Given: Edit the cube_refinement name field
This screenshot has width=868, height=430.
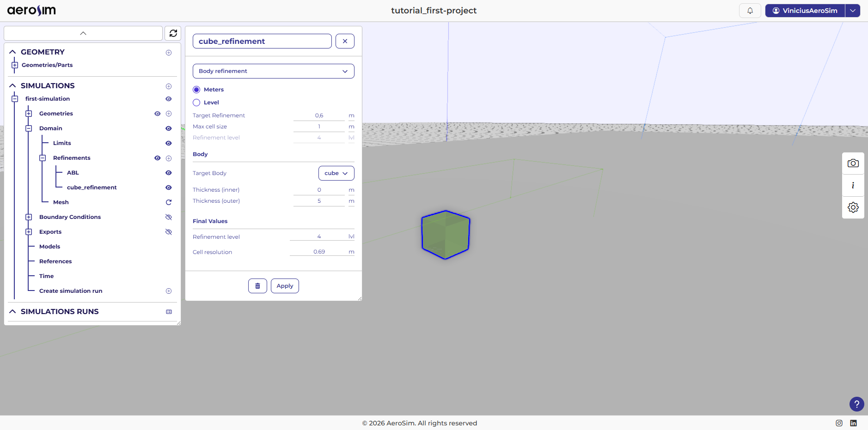Looking at the screenshot, I should pos(262,41).
